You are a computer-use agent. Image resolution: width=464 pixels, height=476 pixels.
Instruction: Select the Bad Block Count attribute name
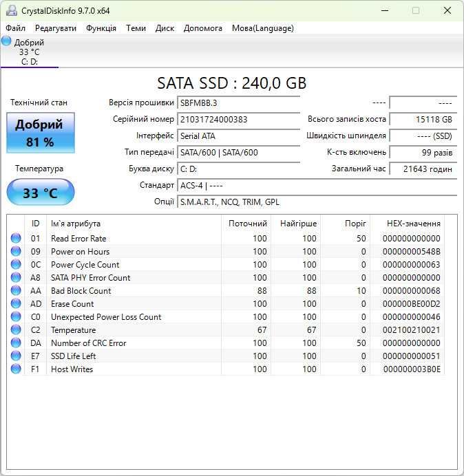81,291
